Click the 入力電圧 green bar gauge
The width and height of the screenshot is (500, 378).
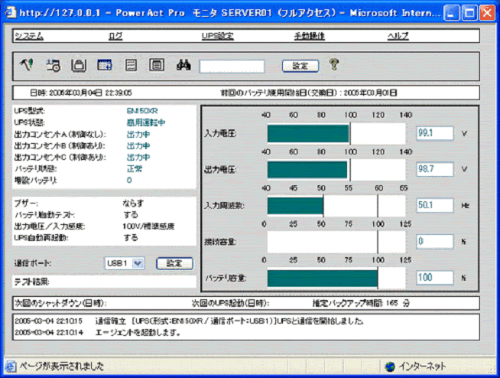coord(308,134)
